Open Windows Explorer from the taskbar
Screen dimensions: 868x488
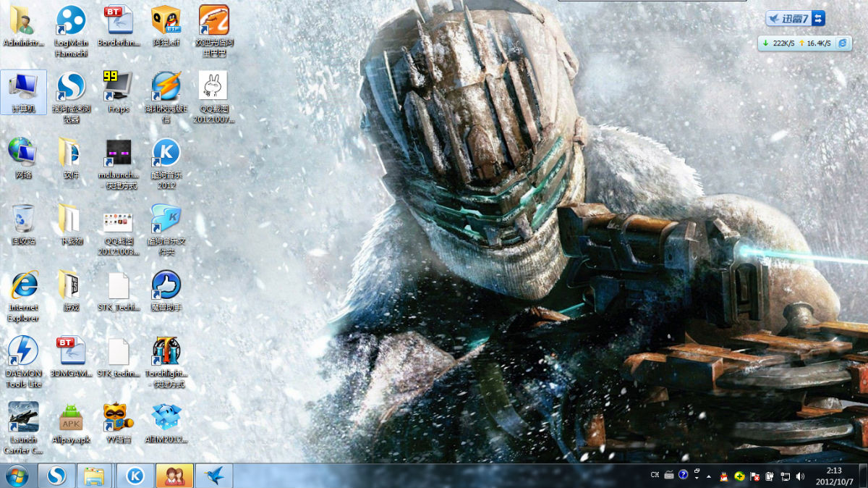coord(95,476)
